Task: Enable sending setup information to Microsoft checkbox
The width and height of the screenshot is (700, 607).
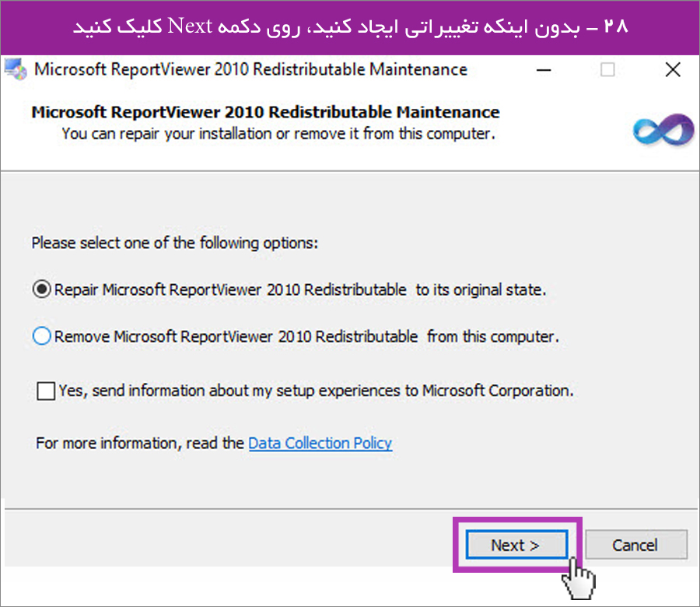Action: click(x=46, y=391)
